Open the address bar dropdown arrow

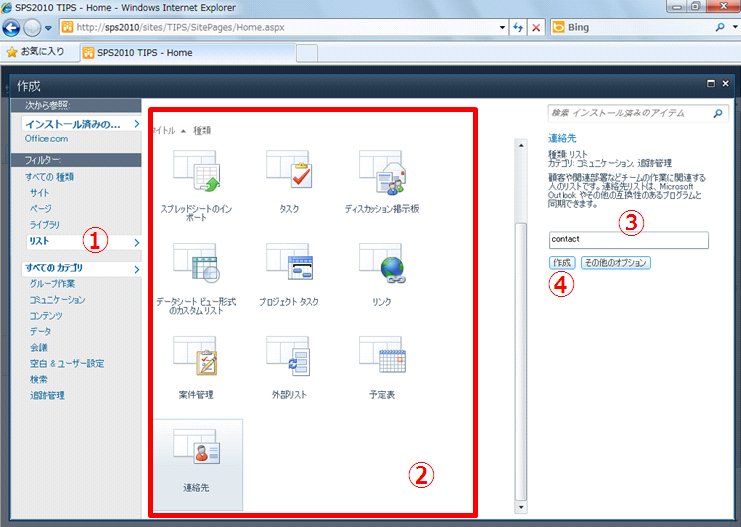tap(502, 27)
